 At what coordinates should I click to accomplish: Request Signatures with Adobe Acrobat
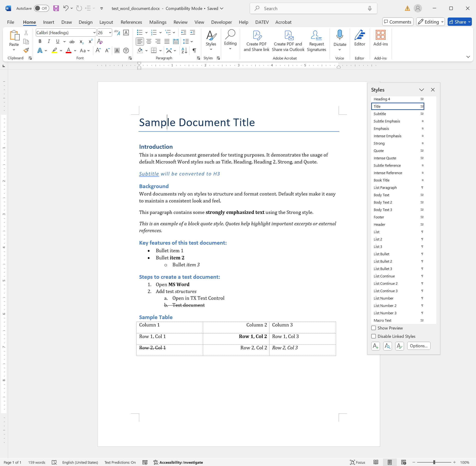[316, 40]
